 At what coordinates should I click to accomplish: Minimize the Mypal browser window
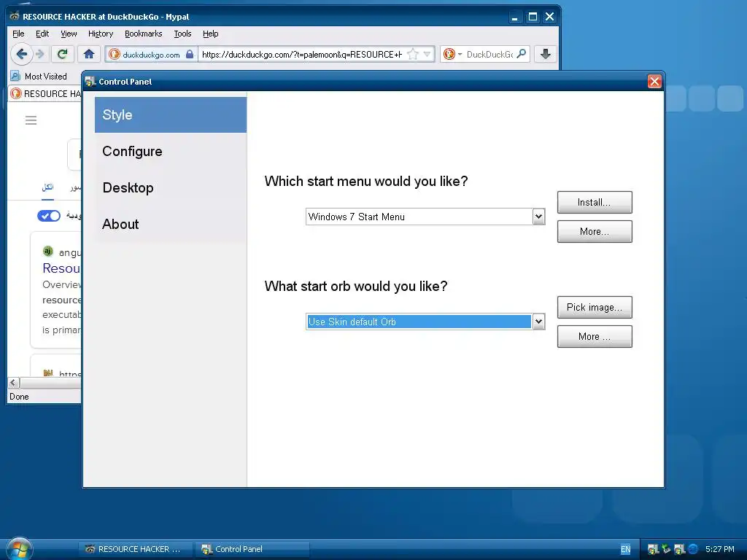[514, 17]
